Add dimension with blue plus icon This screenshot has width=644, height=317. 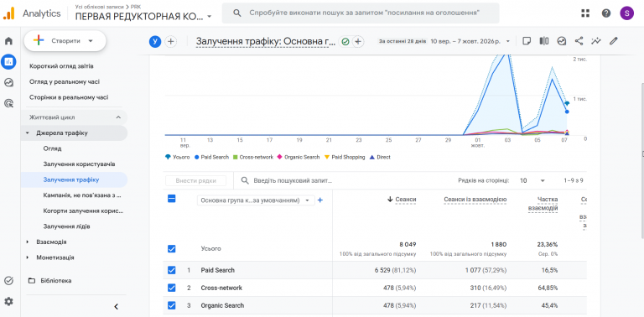(320, 200)
